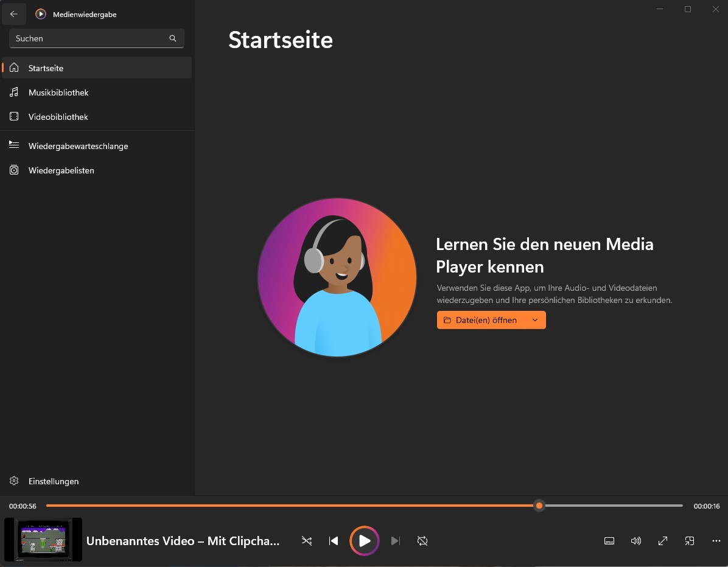Open the volume control
The height and width of the screenshot is (567, 728).
tap(636, 541)
